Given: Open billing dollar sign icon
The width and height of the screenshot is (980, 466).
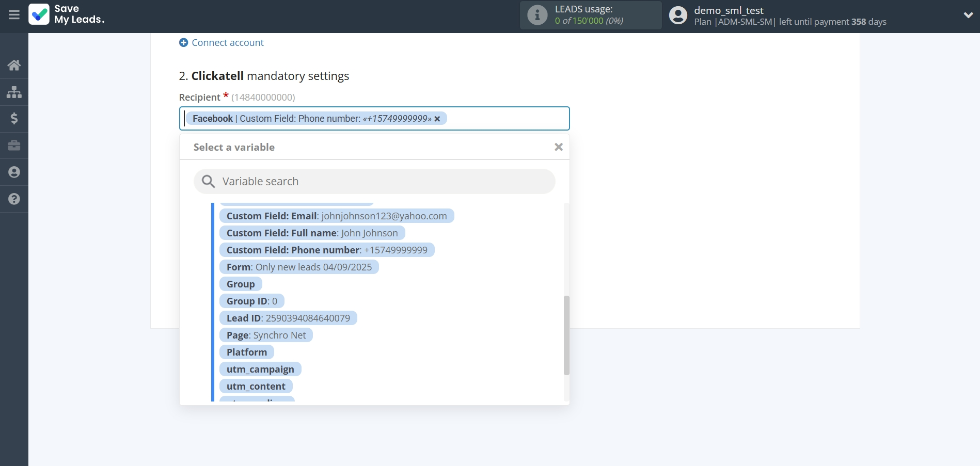Looking at the screenshot, I should click(x=14, y=119).
